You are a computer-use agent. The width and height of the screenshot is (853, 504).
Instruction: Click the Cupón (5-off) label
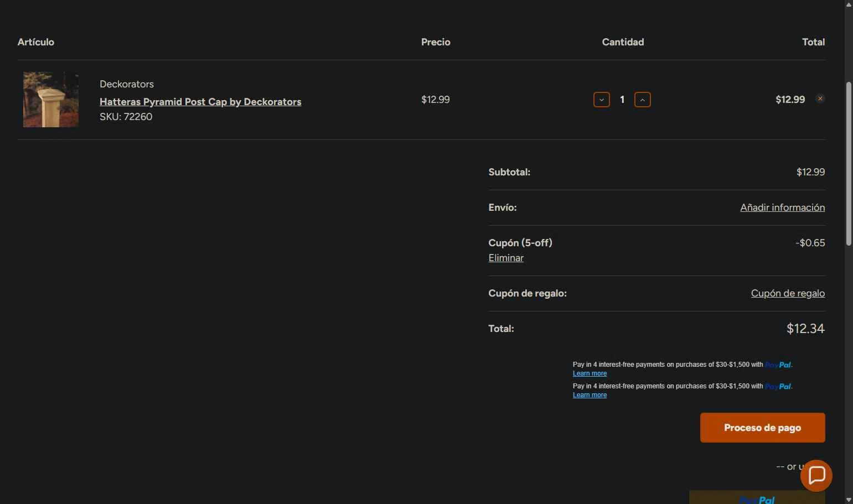click(520, 243)
